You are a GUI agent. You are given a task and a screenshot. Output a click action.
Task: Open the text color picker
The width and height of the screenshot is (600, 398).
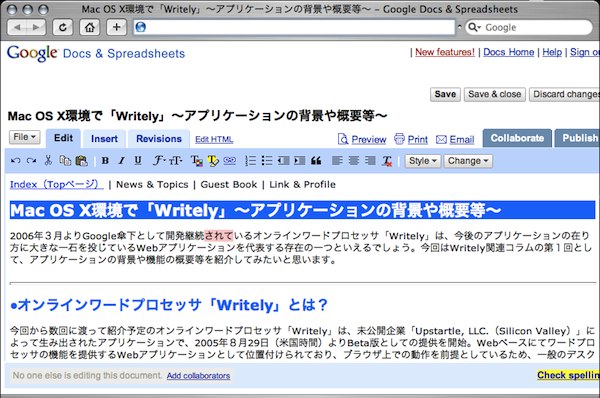pyautogui.click(x=197, y=161)
